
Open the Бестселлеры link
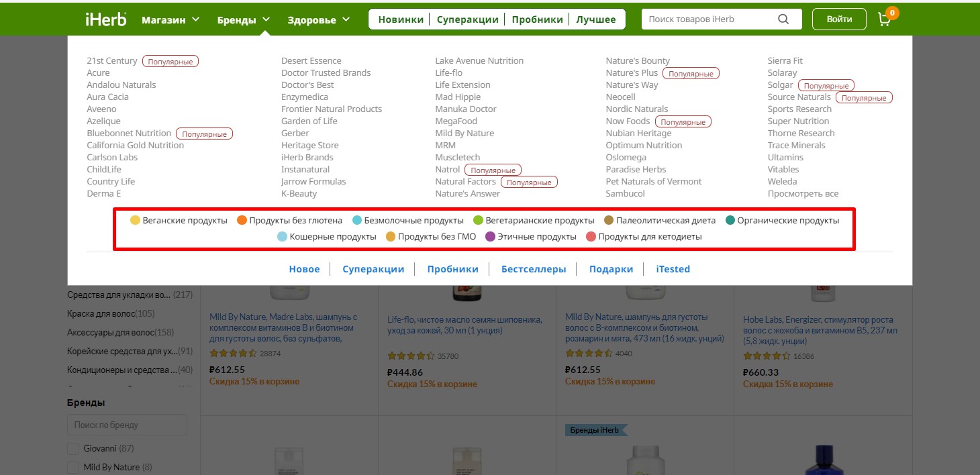pos(534,269)
